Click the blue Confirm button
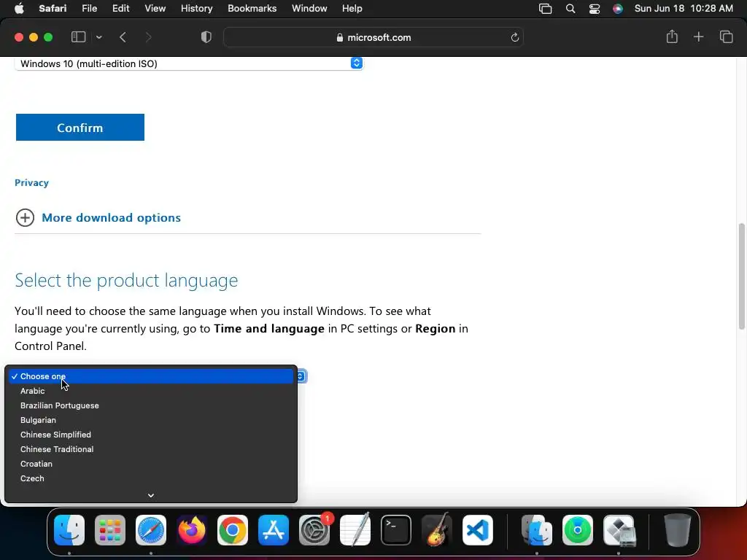The width and height of the screenshot is (747, 560). coord(80,127)
